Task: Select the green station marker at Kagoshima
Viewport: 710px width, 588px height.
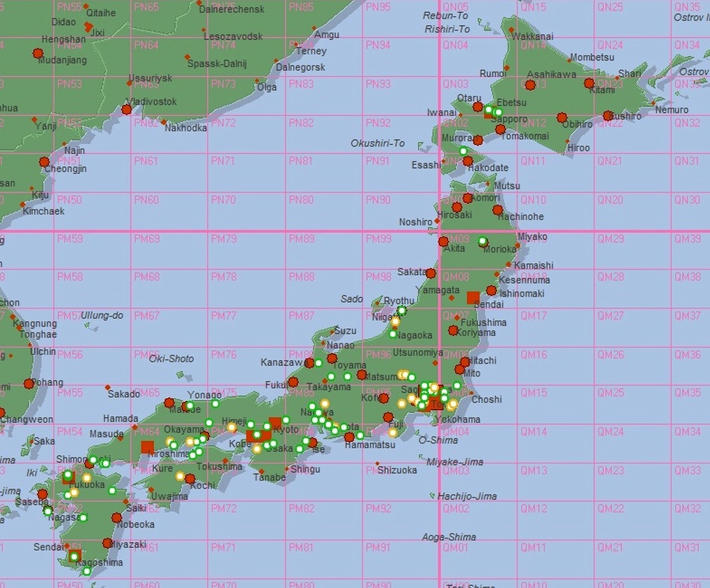Action: (x=74, y=556)
